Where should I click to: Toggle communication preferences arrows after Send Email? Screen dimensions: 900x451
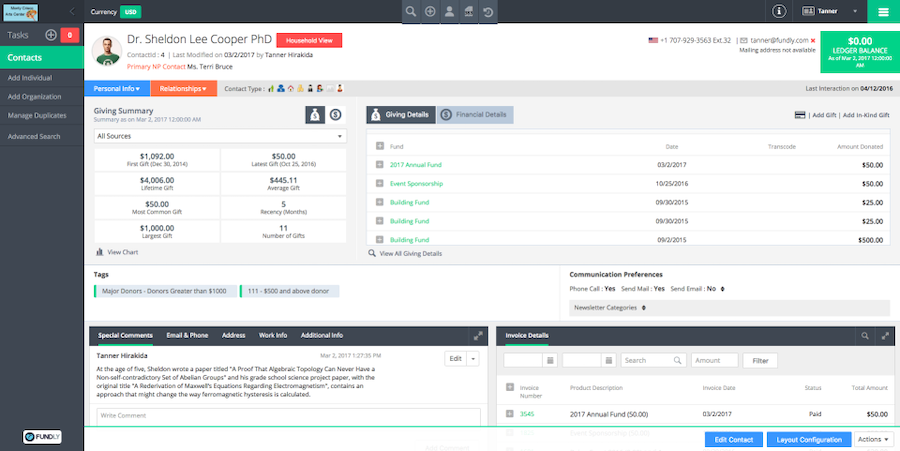point(722,289)
